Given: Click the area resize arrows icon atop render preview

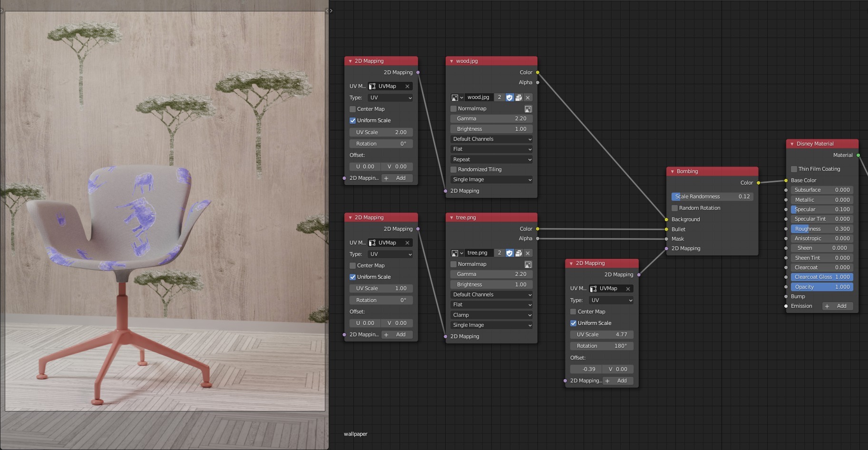Looking at the screenshot, I should pos(329,10).
